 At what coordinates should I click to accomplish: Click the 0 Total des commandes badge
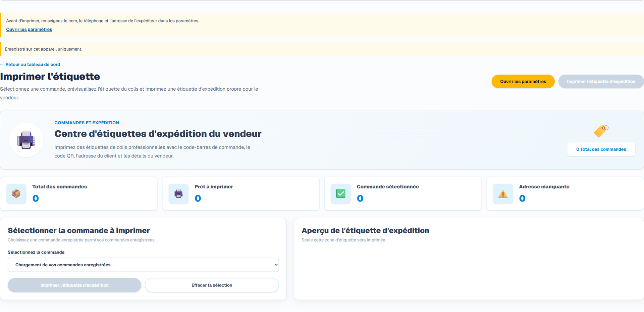pos(601,149)
